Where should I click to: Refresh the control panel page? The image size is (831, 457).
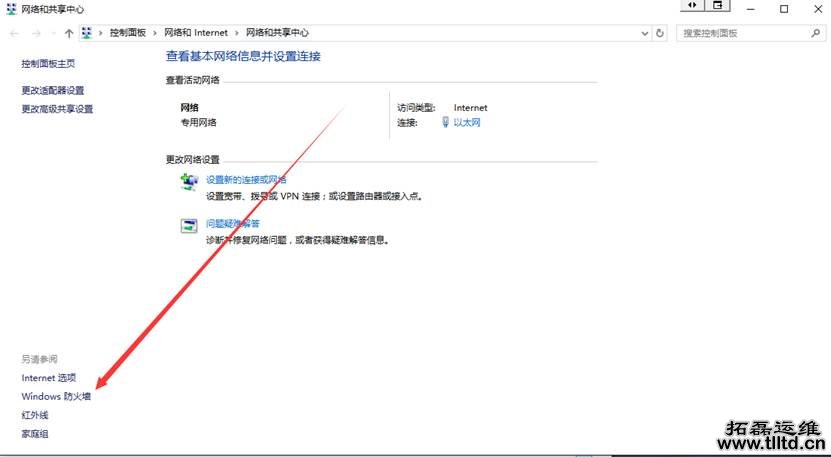660,33
